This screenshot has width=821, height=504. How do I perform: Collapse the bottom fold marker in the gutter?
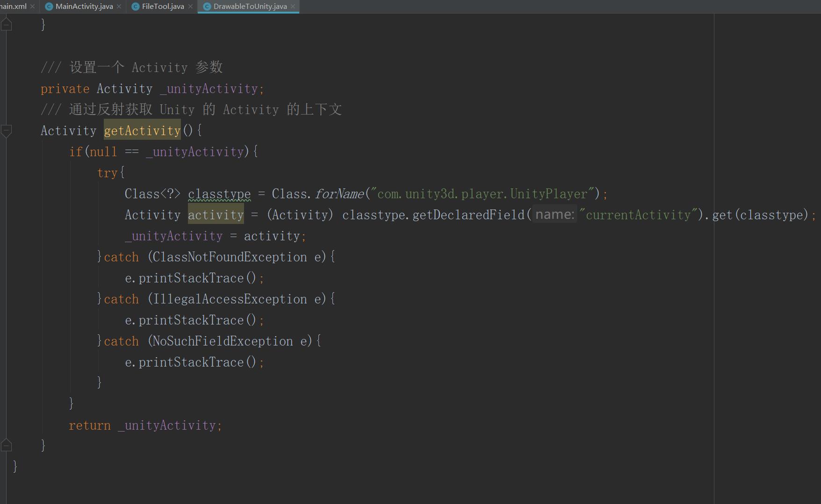[x=7, y=445]
